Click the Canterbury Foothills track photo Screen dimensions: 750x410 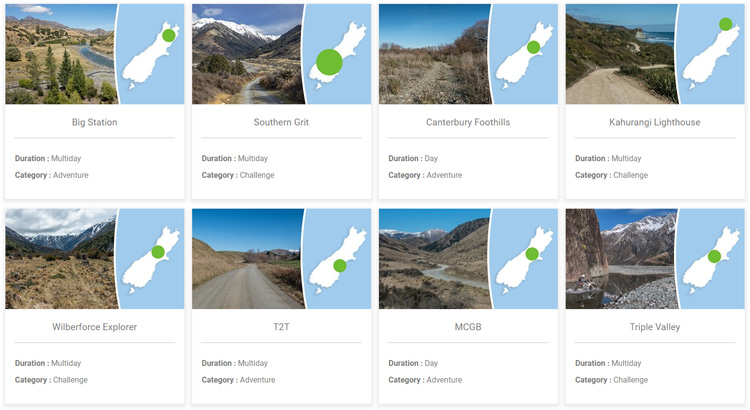tap(432, 55)
